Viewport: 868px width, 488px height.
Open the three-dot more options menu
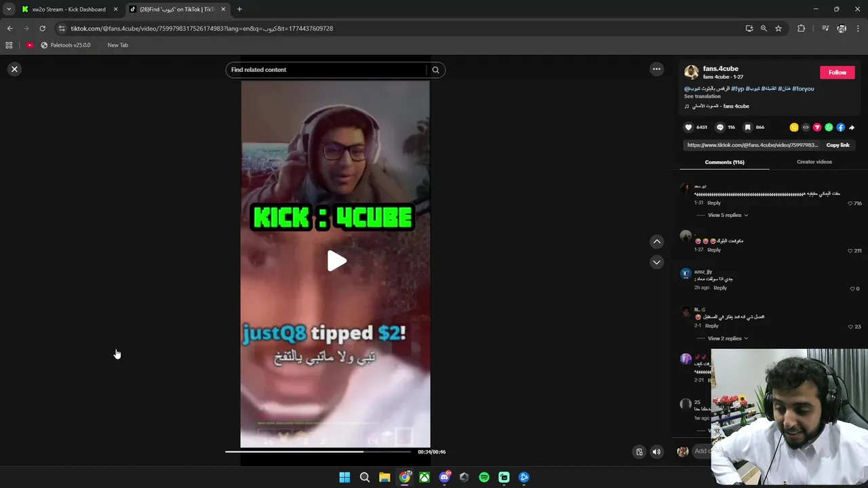point(656,69)
